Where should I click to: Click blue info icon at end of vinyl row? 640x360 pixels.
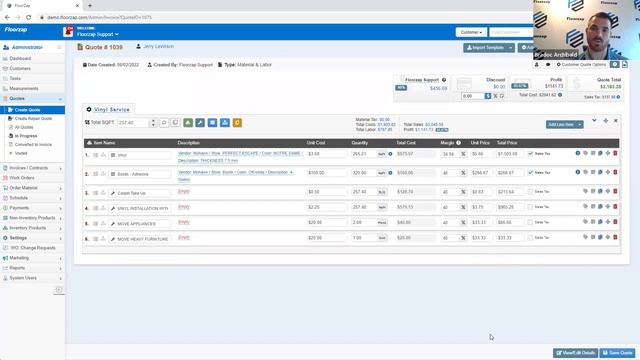pyautogui.click(x=578, y=153)
